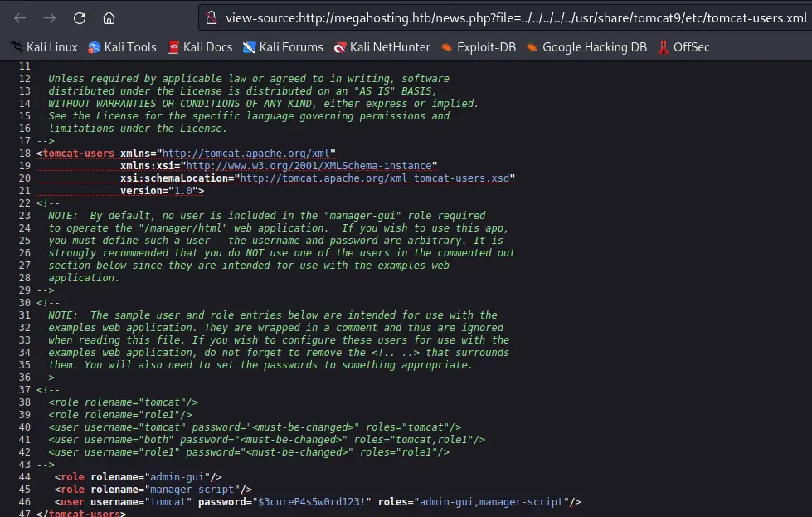Click the commented username="role1" user line
The width and height of the screenshot is (812, 517).
coord(249,452)
